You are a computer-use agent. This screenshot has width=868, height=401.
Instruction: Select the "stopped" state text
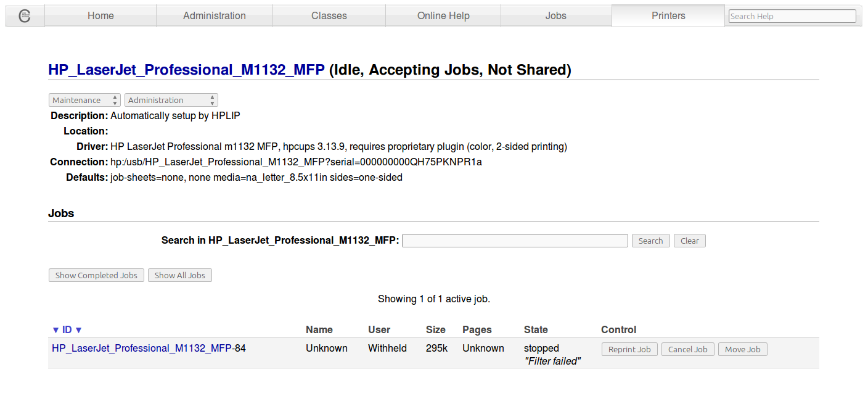[541, 349]
